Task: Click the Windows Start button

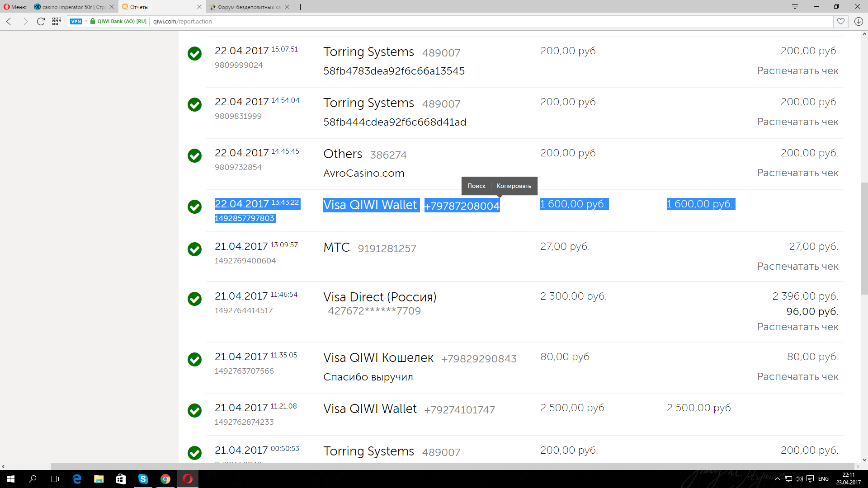Action: [x=11, y=479]
